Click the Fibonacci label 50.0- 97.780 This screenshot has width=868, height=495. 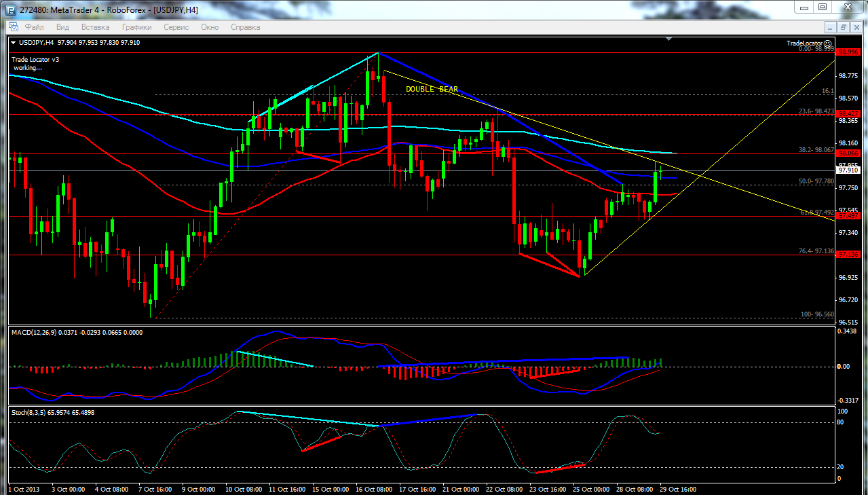click(x=816, y=181)
